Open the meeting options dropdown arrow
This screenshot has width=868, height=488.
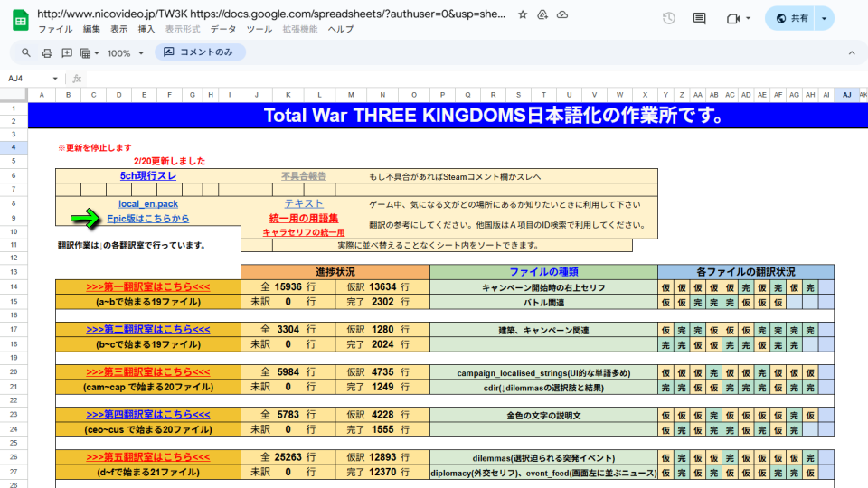click(749, 18)
